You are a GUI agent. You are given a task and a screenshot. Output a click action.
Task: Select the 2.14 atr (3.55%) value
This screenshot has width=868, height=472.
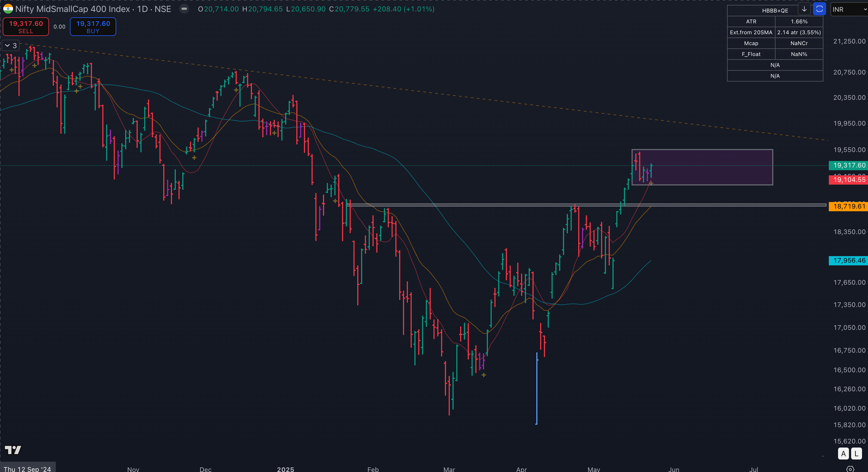point(799,32)
